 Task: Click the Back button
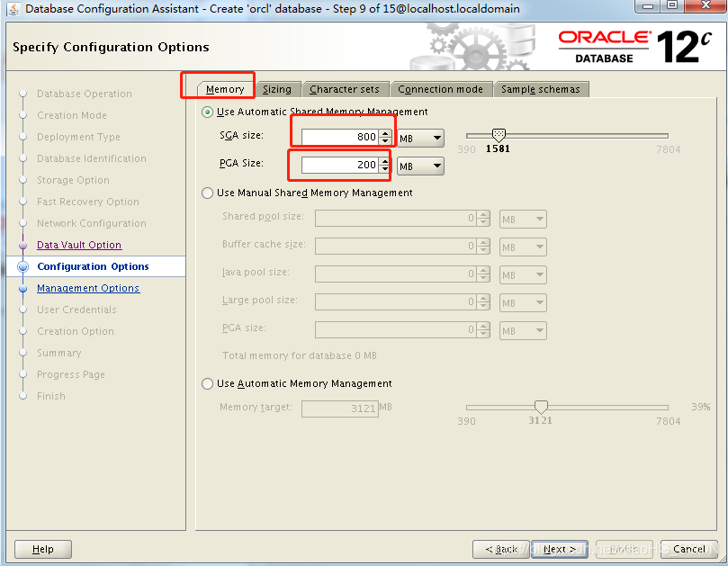(501, 549)
